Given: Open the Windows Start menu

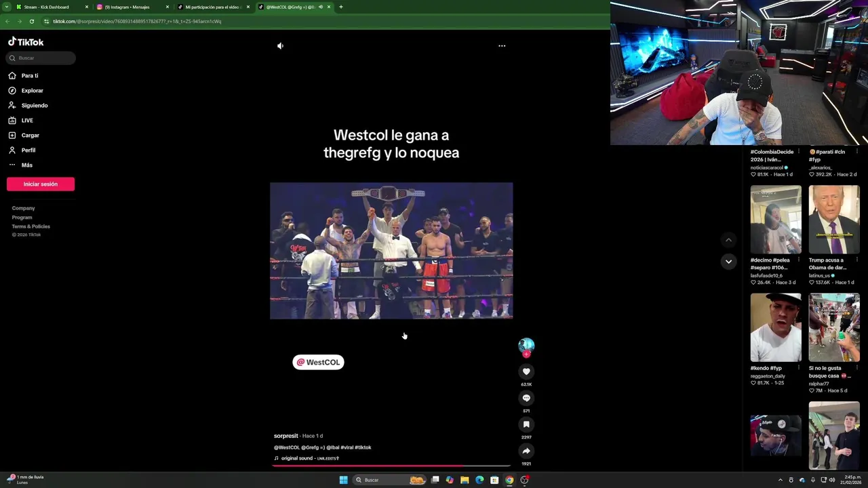Looking at the screenshot, I should [343, 480].
